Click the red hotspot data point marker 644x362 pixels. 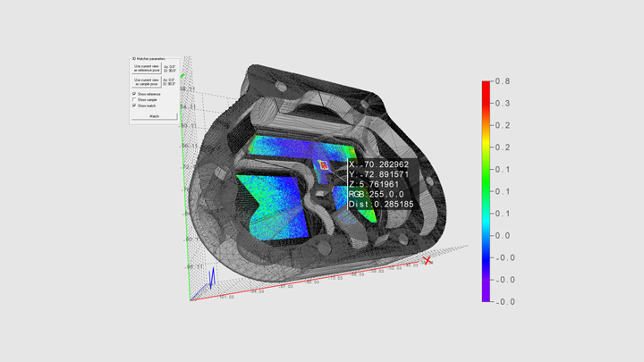tap(325, 165)
